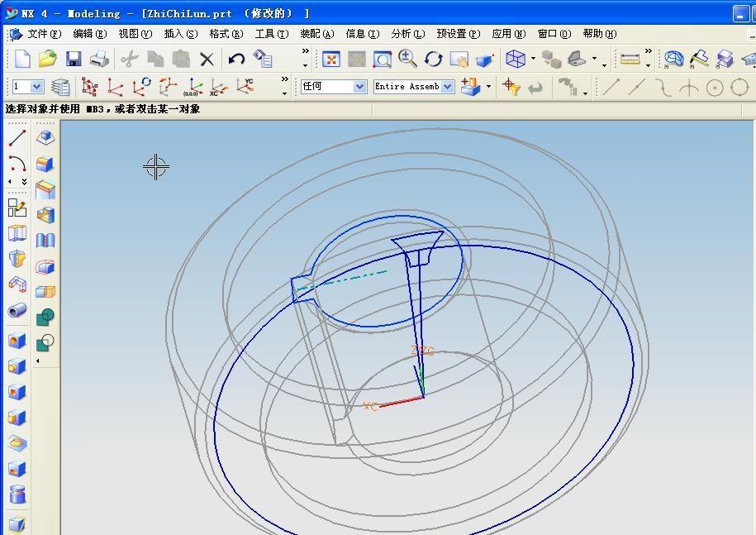The height and width of the screenshot is (535, 756).
Task: Click the Undo arrow icon
Action: point(237,59)
